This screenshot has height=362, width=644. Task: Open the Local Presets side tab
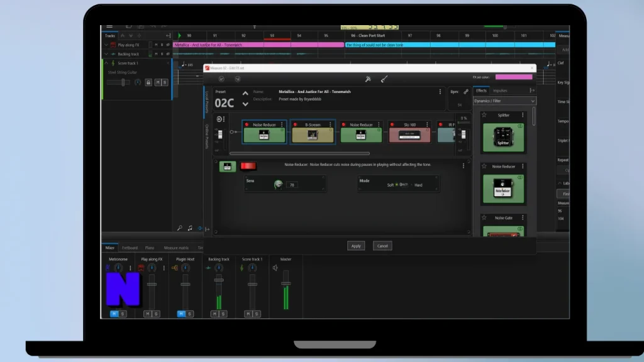pos(206,101)
